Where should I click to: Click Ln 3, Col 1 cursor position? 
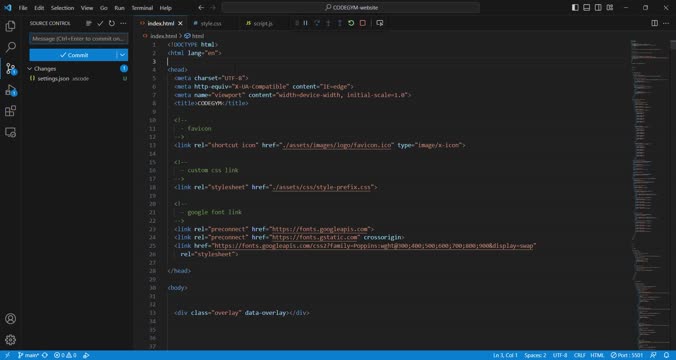(505, 355)
